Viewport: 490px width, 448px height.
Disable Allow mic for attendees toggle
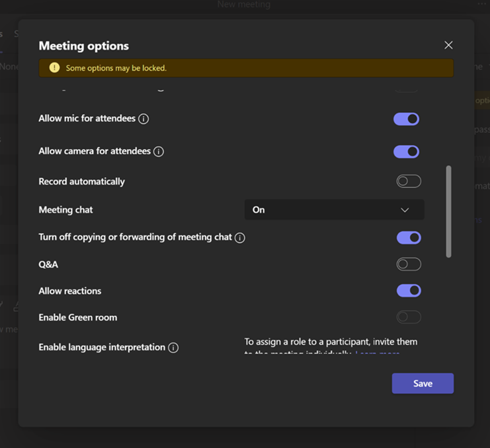coord(406,119)
